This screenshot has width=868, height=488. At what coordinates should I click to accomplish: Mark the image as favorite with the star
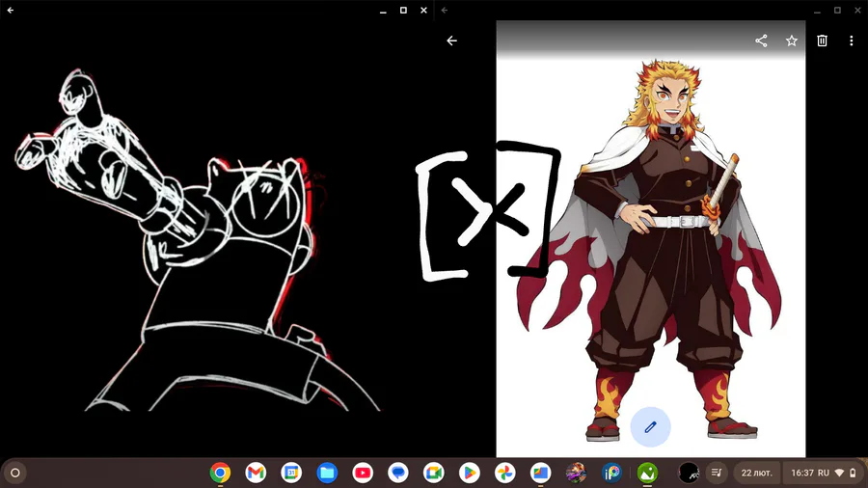[x=792, y=41]
